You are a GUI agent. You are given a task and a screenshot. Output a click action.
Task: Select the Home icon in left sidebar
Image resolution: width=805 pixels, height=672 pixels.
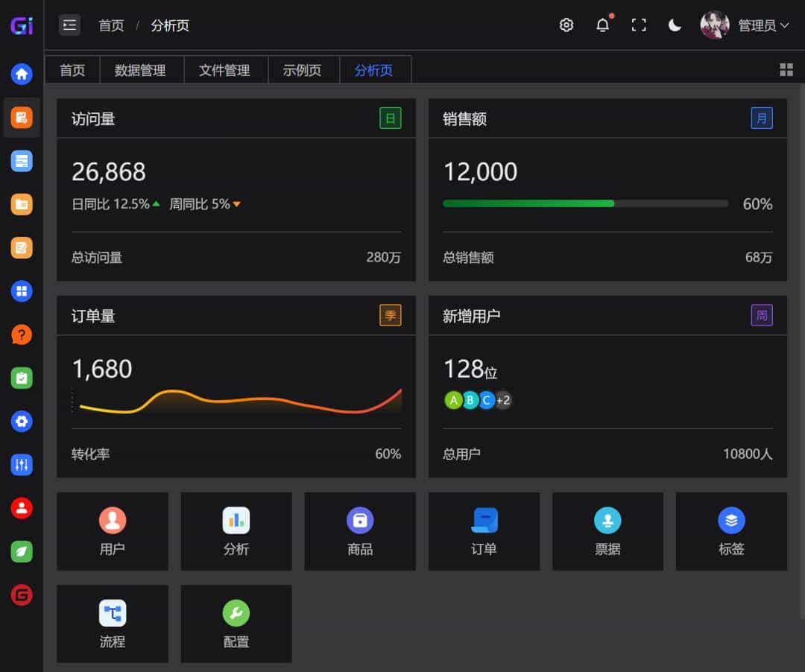coord(22,74)
